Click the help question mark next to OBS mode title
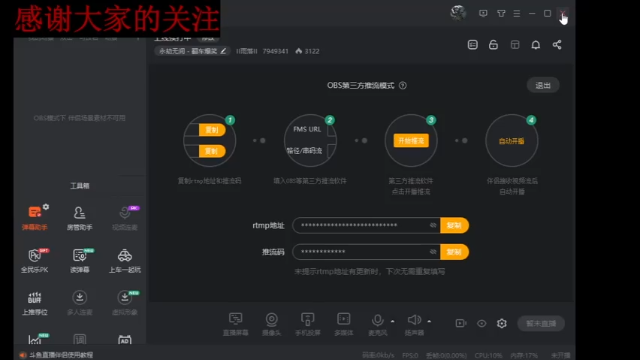This screenshot has height=360, width=640. pos(402,85)
